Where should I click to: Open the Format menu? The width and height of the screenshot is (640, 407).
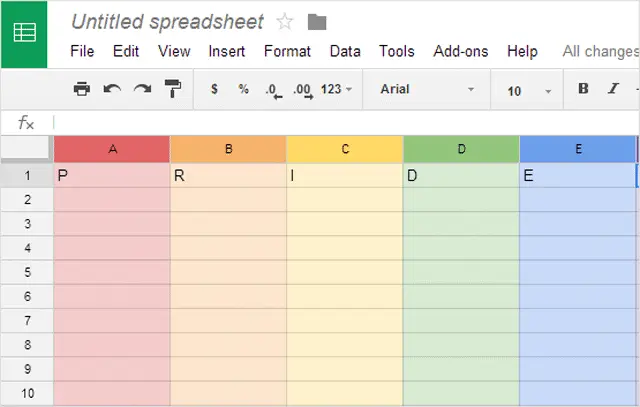pyautogui.click(x=287, y=51)
